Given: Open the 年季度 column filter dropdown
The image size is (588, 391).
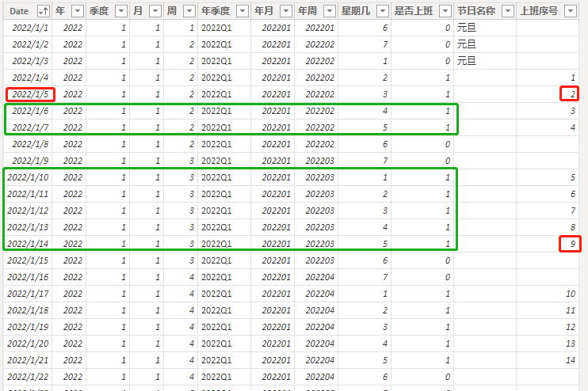Looking at the screenshot, I should click(242, 12).
